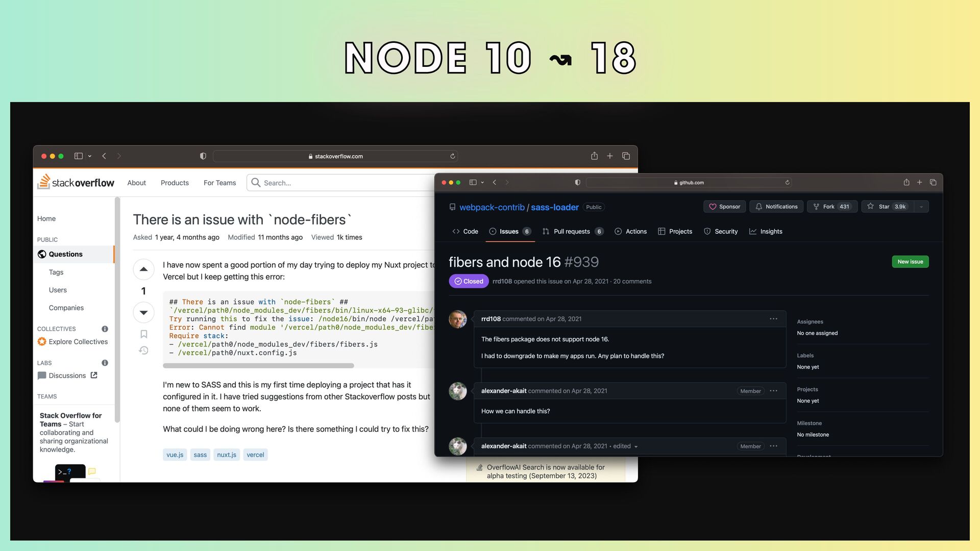Open the nuxt.js tag link

click(x=227, y=455)
